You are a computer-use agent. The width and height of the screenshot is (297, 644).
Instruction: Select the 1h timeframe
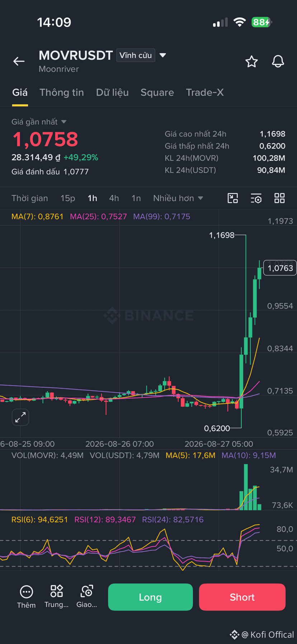click(x=93, y=198)
